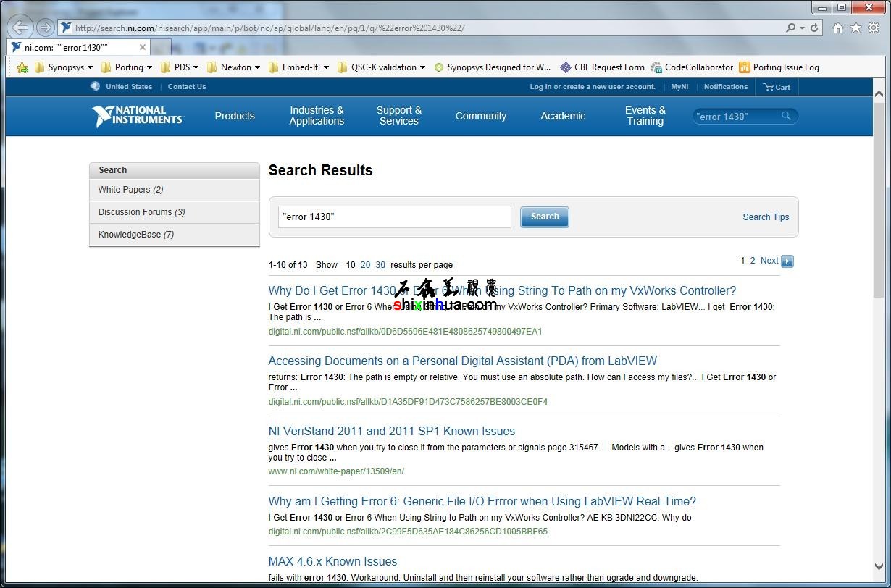The width and height of the screenshot is (891, 588).
Task: Go to results page 2
Action: (x=753, y=261)
